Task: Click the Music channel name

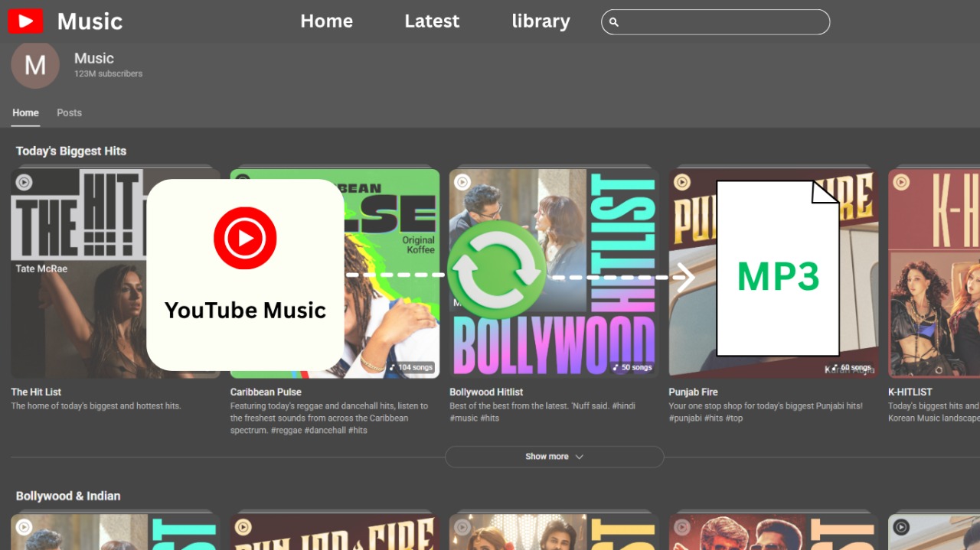Action: pyautogui.click(x=94, y=58)
